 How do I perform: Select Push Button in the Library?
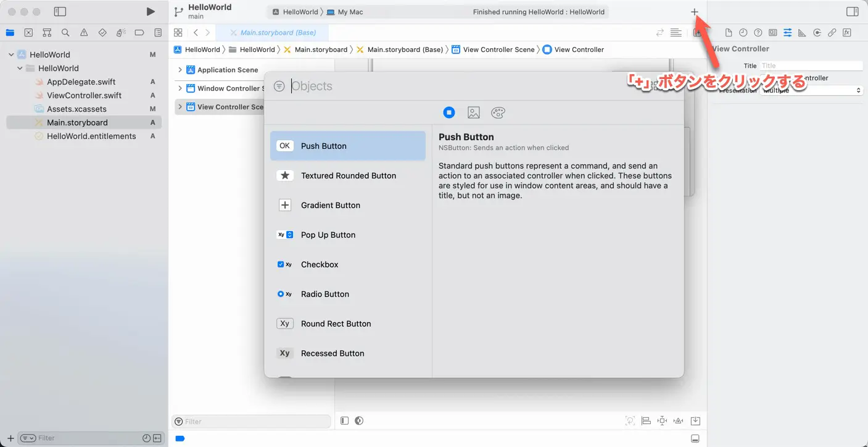348,146
